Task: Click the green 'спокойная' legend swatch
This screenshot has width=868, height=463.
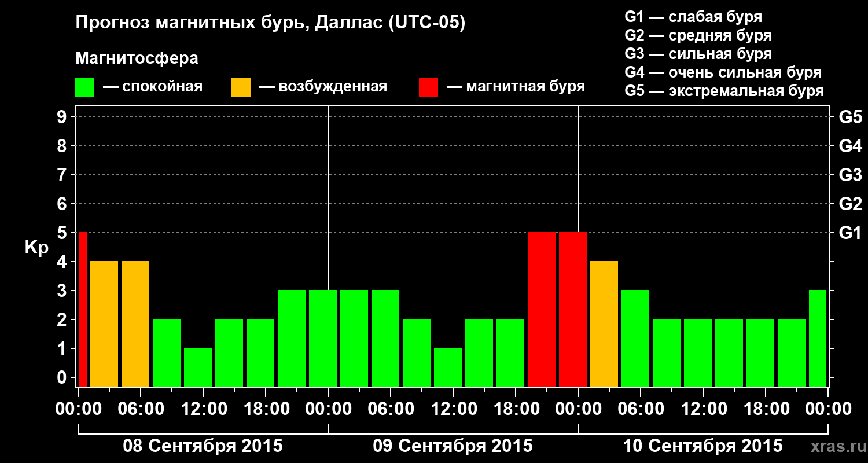Action: pos(85,87)
